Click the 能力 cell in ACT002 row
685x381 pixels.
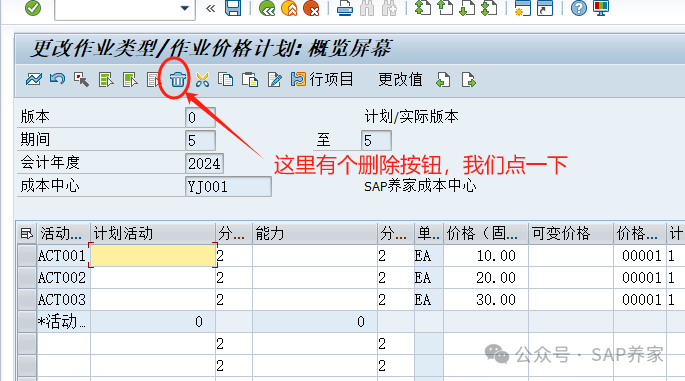tap(315, 277)
